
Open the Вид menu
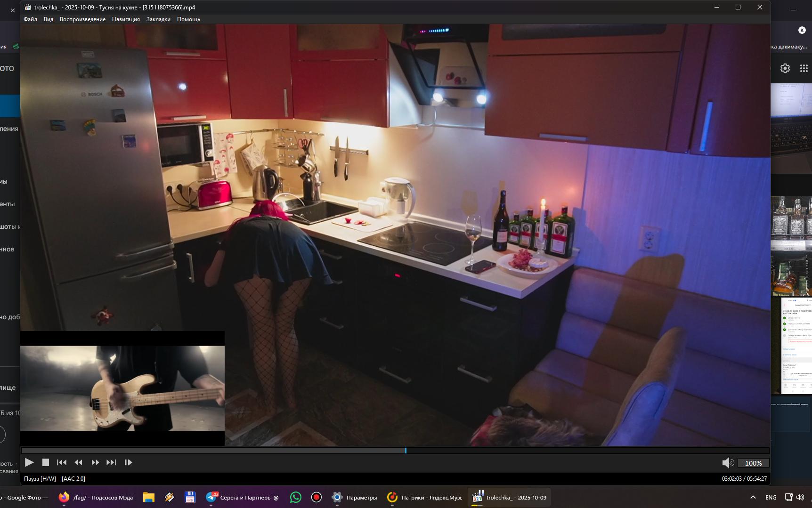[x=49, y=19]
